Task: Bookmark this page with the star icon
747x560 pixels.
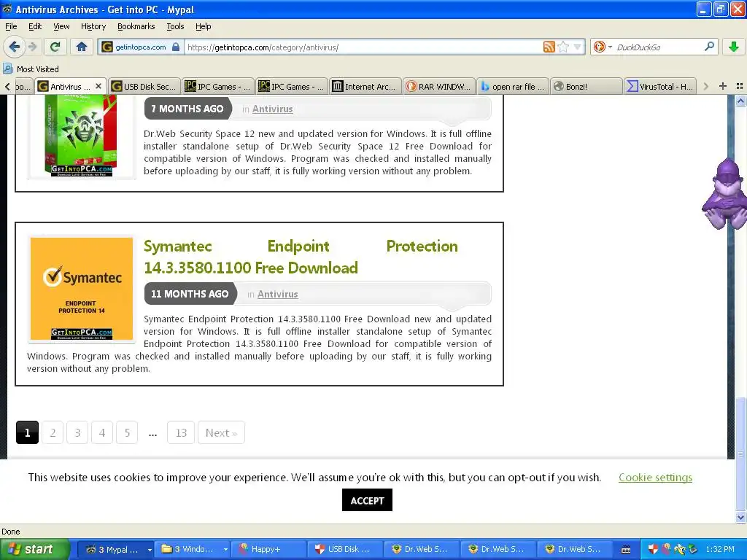Action: 563,47
